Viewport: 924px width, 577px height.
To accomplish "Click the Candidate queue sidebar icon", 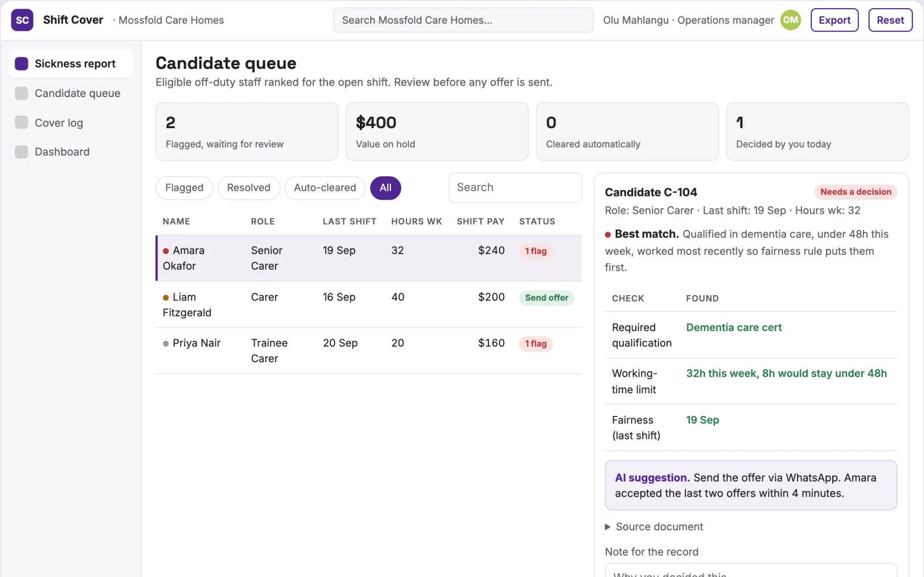I will click(x=21, y=93).
